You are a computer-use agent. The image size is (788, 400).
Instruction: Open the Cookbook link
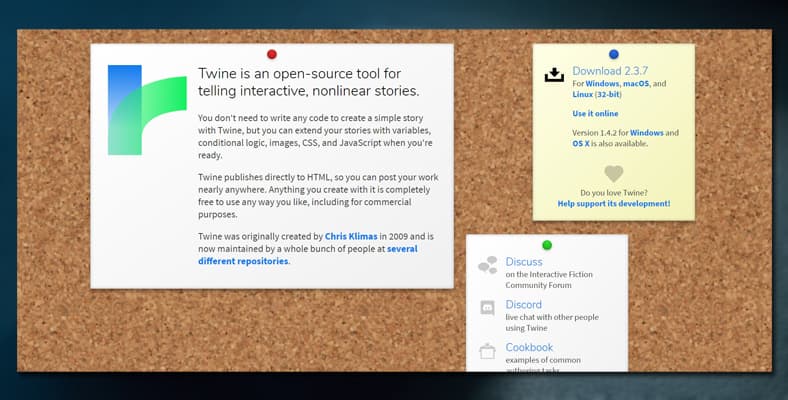coord(529,347)
